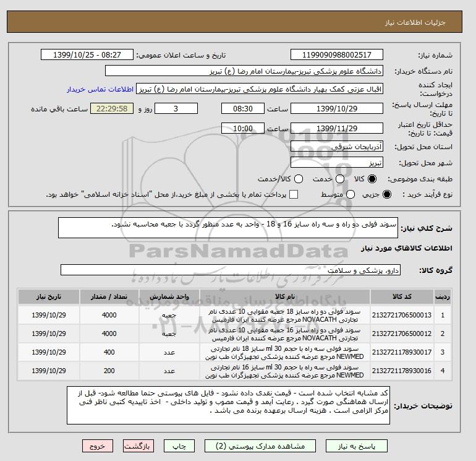Click the general need description text box

227,228
